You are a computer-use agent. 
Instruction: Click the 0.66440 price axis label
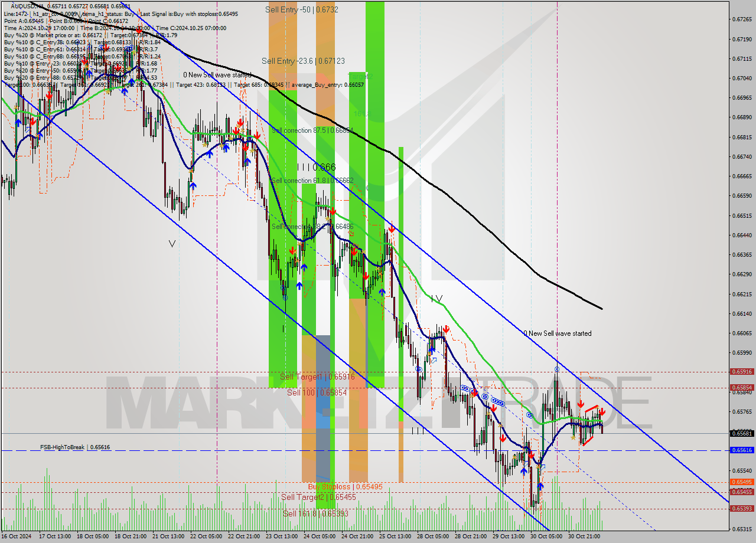tap(741, 235)
